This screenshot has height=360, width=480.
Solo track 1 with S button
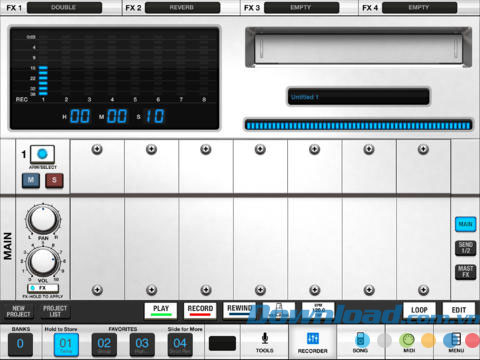point(54,181)
